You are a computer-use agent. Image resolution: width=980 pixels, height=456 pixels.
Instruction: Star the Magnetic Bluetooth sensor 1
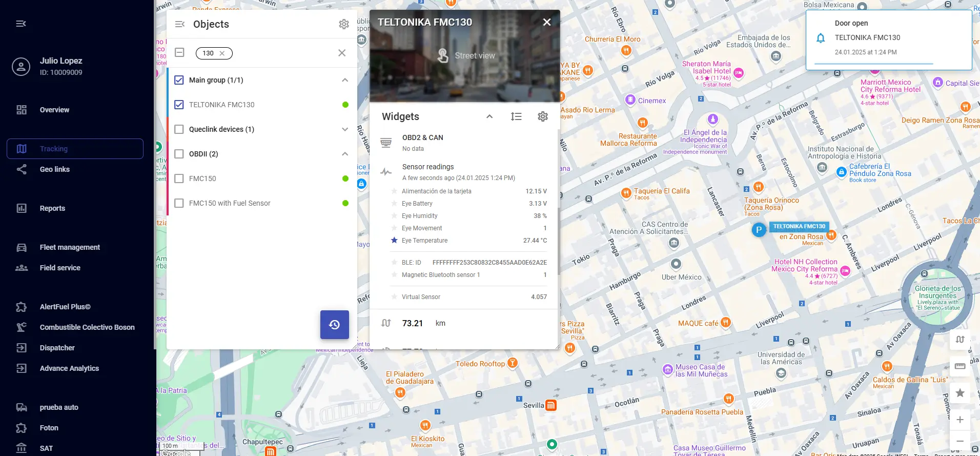pos(394,274)
